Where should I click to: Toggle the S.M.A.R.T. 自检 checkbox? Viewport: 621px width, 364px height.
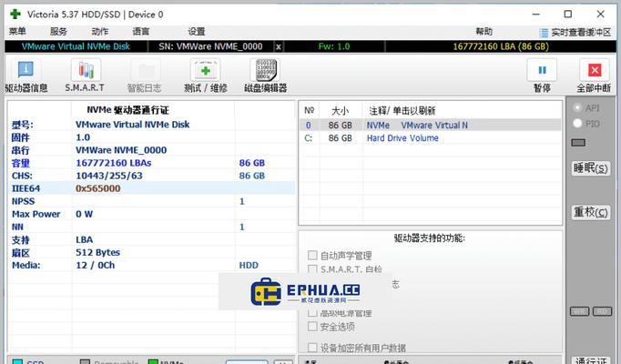[312, 269]
